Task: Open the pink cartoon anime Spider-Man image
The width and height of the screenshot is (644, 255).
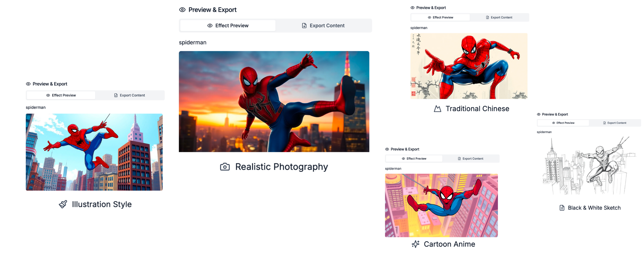Action: pos(441,205)
